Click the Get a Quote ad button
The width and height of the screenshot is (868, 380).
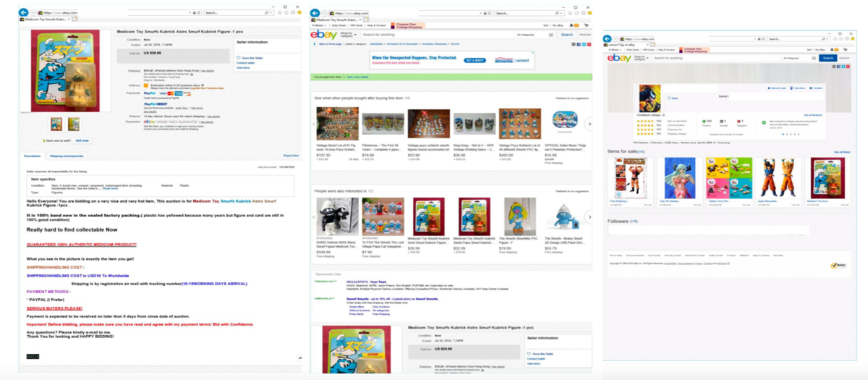(475, 60)
